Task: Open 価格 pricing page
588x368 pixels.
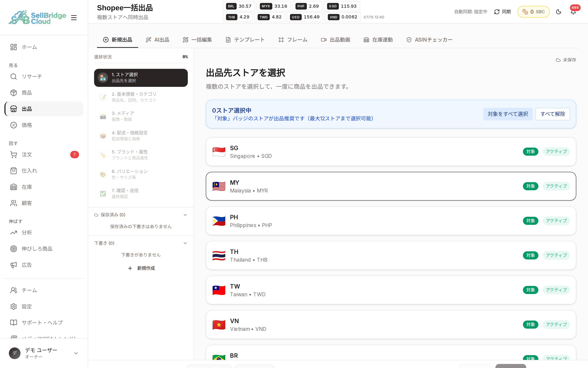Action: click(44, 125)
